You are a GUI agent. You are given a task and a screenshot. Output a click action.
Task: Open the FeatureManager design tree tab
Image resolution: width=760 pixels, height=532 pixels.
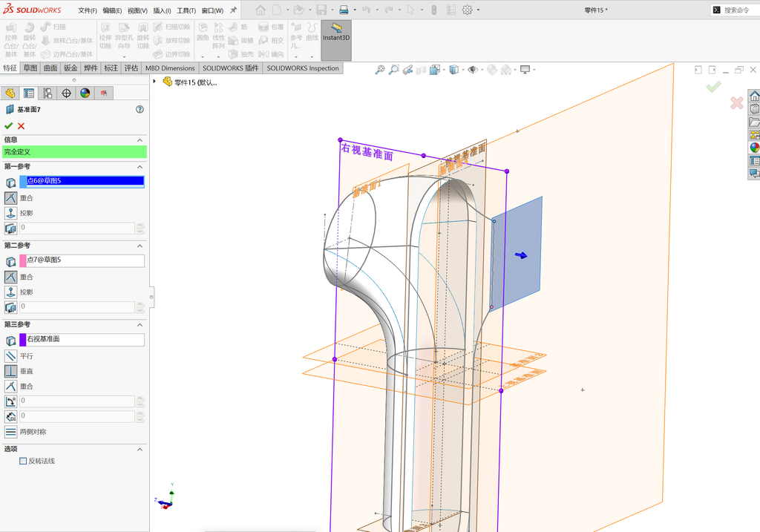pyautogui.click(x=10, y=93)
